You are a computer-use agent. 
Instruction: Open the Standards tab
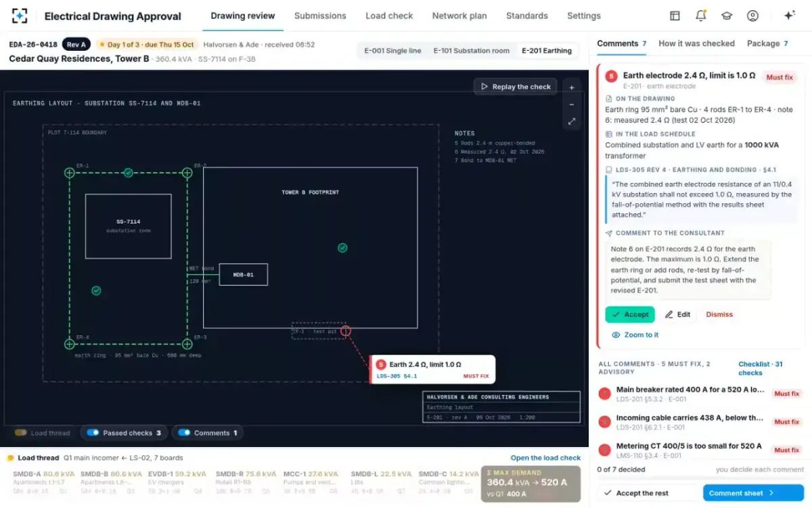point(527,16)
